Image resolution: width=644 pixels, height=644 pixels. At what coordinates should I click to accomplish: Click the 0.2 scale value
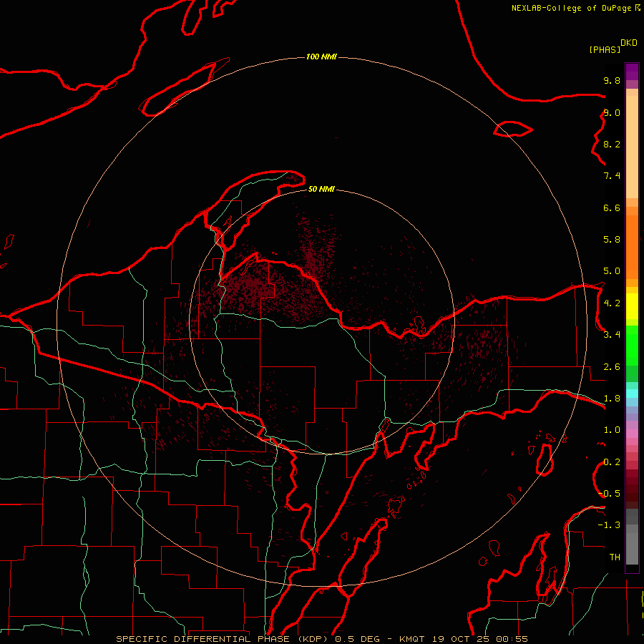pyautogui.click(x=612, y=462)
